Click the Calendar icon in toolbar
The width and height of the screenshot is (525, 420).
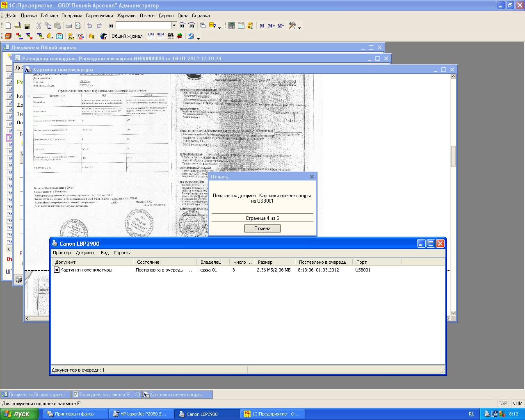241,25
